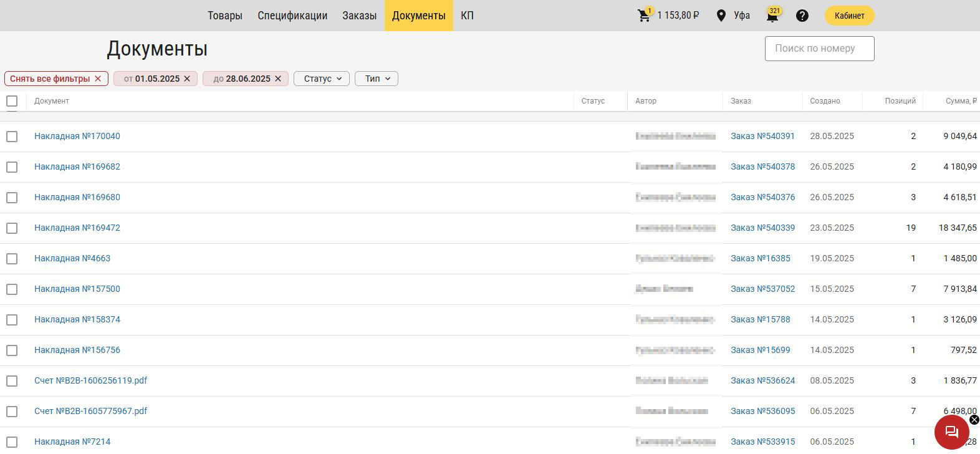Click the help question mark icon
The width and height of the screenshot is (980, 454).
point(802,16)
